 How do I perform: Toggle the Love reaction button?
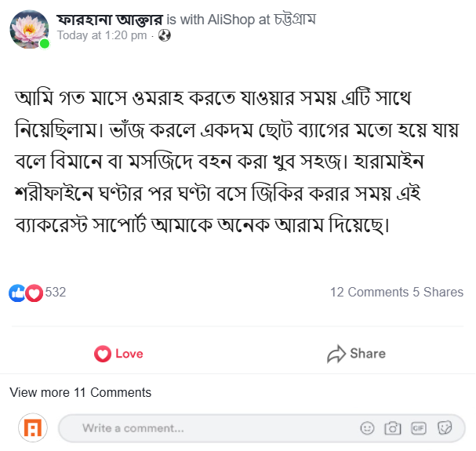click(x=118, y=354)
